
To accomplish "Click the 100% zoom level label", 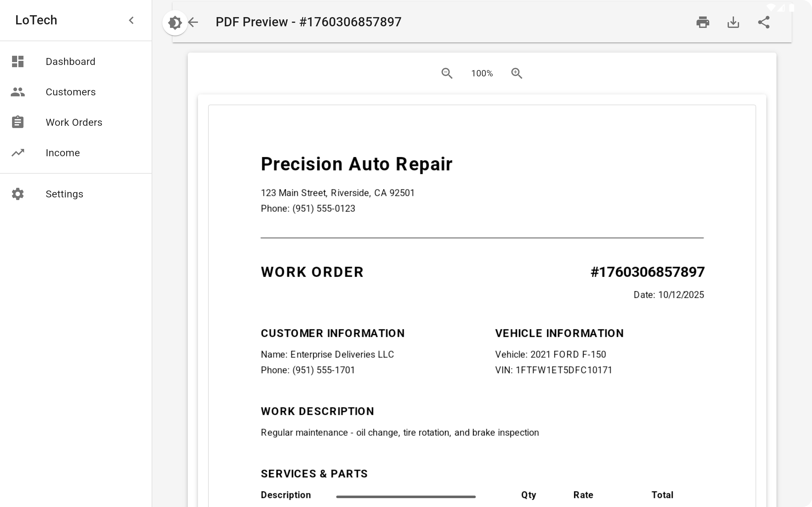I will [482, 74].
